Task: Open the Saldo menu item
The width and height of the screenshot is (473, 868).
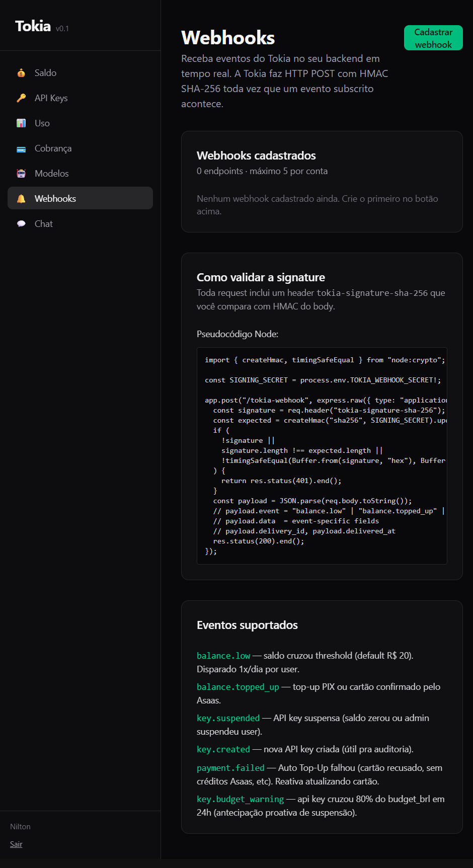Action: tap(80, 72)
